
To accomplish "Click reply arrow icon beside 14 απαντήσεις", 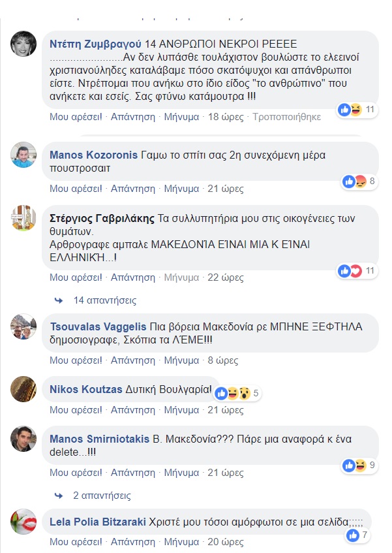I will coord(59,300).
